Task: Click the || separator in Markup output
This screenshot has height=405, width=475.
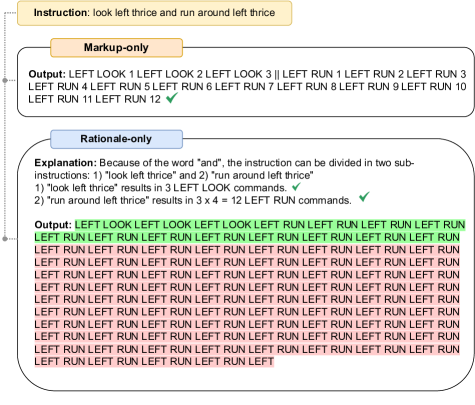Action: pos(277,74)
